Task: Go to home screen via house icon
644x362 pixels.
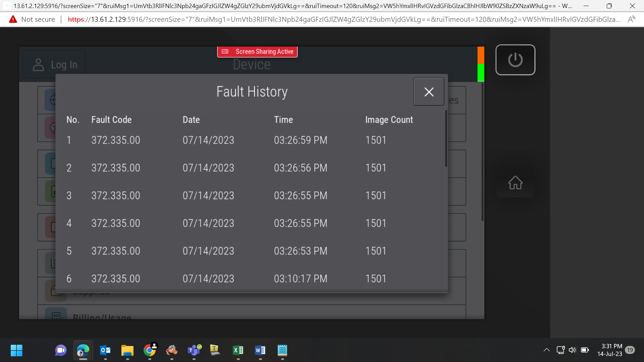Action: tap(515, 183)
